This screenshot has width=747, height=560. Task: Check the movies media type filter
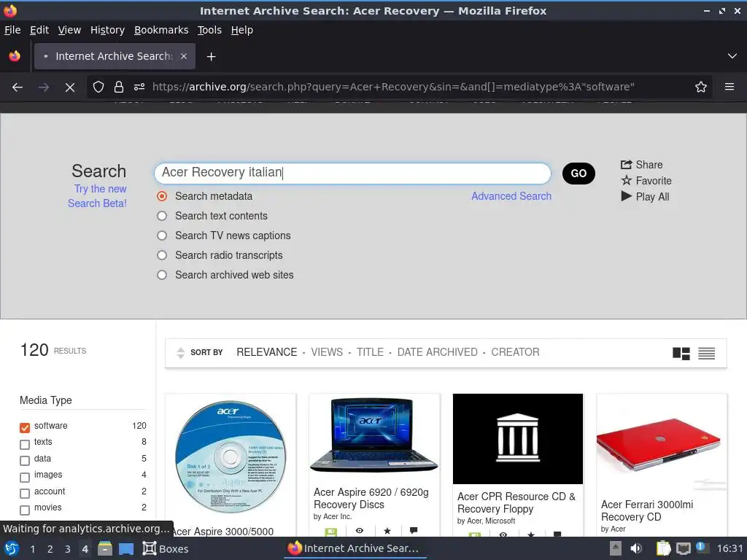(25, 510)
